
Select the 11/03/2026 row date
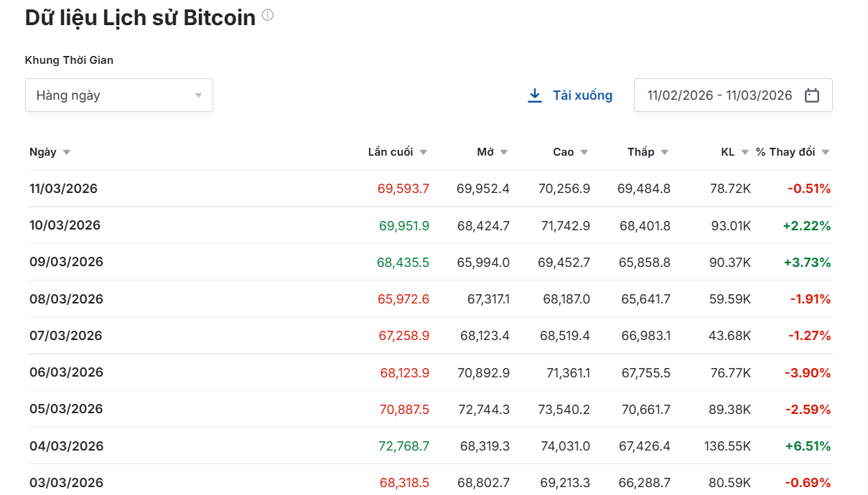click(x=63, y=189)
